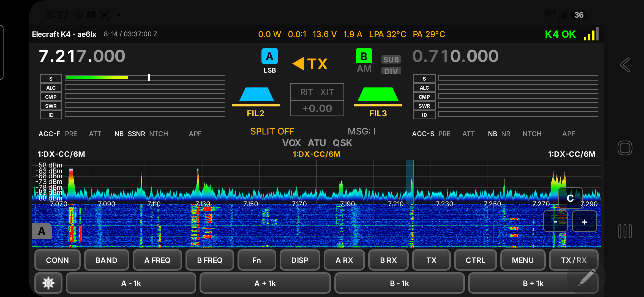Toggle VOX
The image size is (644, 297).
point(291,143)
